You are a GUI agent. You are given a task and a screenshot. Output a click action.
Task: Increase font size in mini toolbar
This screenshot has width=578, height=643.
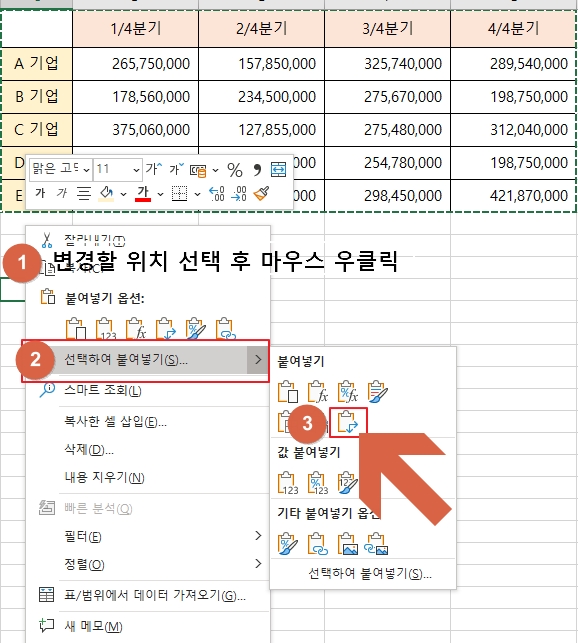(154, 169)
